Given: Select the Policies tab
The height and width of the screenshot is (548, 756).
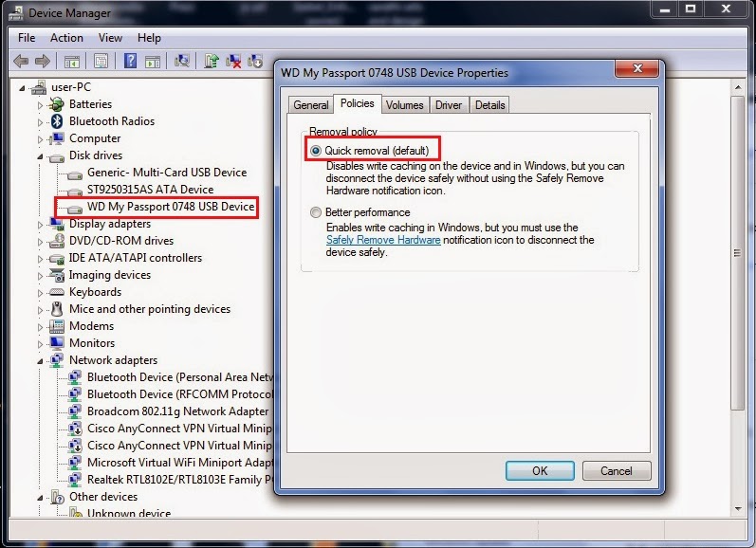Looking at the screenshot, I should click(357, 103).
